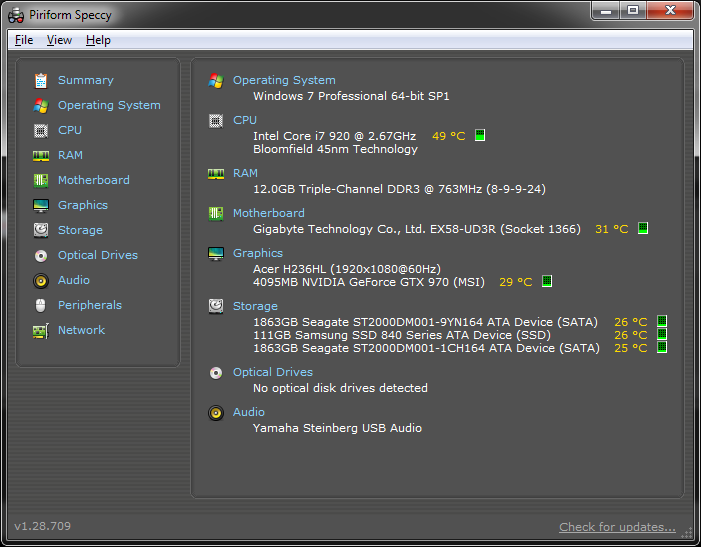Click the Windows flag icon in main panel

tap(216, 80)
